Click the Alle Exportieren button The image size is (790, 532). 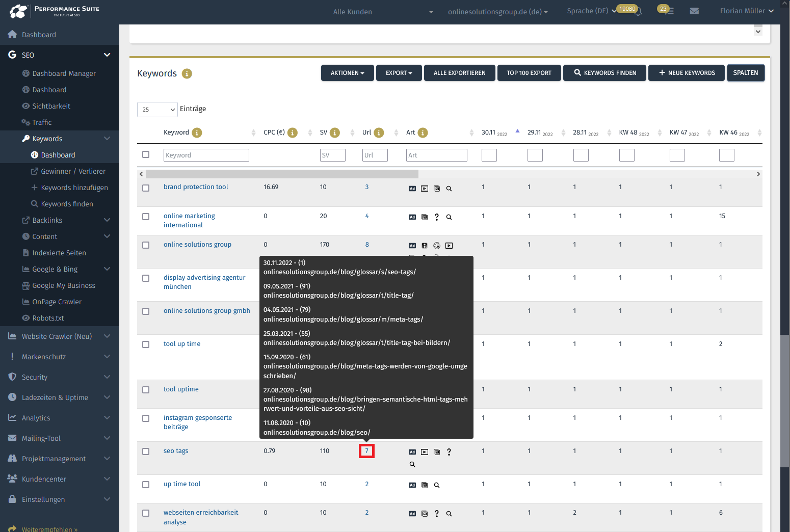pos(460,73)
